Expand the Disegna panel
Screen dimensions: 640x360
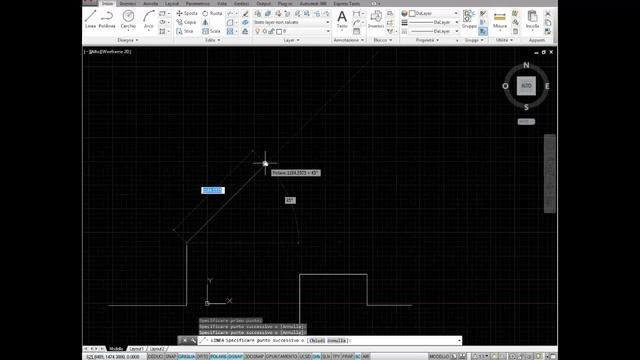[x=128, y=40]
